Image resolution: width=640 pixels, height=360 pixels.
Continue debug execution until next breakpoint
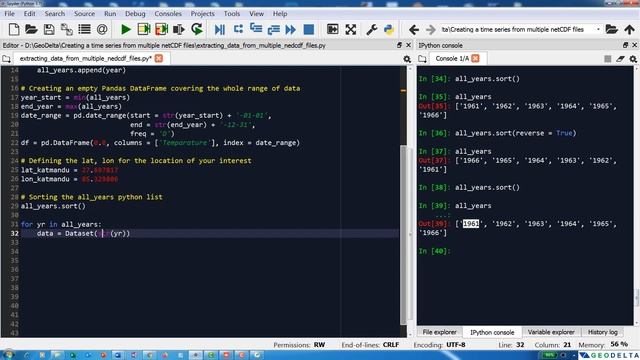coord(291,29)
